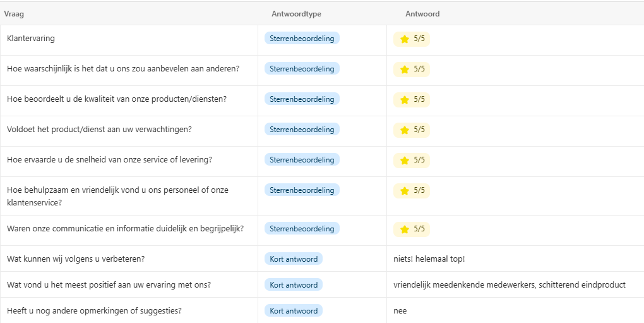Click the question 'Voldoet het product/dienst aan uw verwachtingen?'

click(99, 130)
